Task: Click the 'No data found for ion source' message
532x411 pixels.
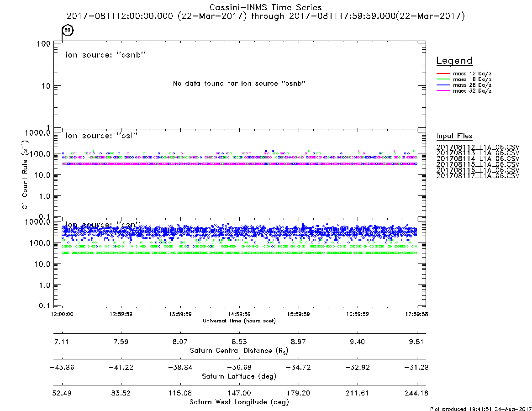Action: pos(239,83)
